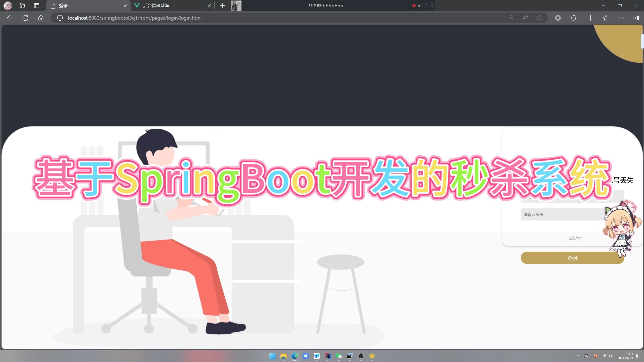The image size is (644, 362).
Task: Open IntelliJ IDEA from taskbar
Action: [328, 356]
